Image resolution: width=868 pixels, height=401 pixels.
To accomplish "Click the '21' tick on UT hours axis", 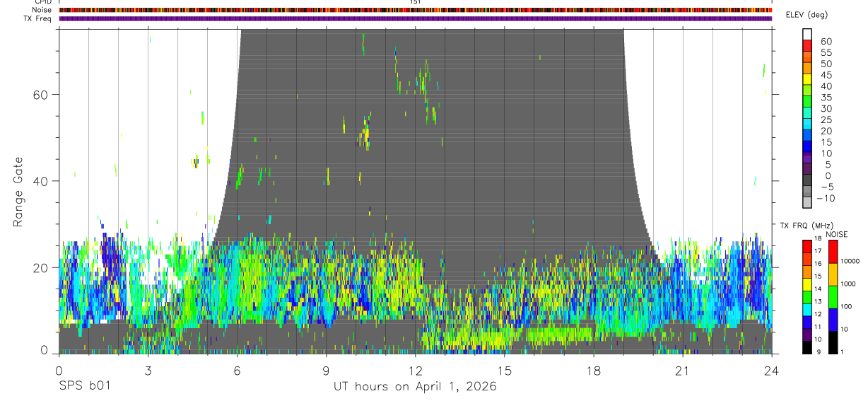I will click(x=682, y=370).
